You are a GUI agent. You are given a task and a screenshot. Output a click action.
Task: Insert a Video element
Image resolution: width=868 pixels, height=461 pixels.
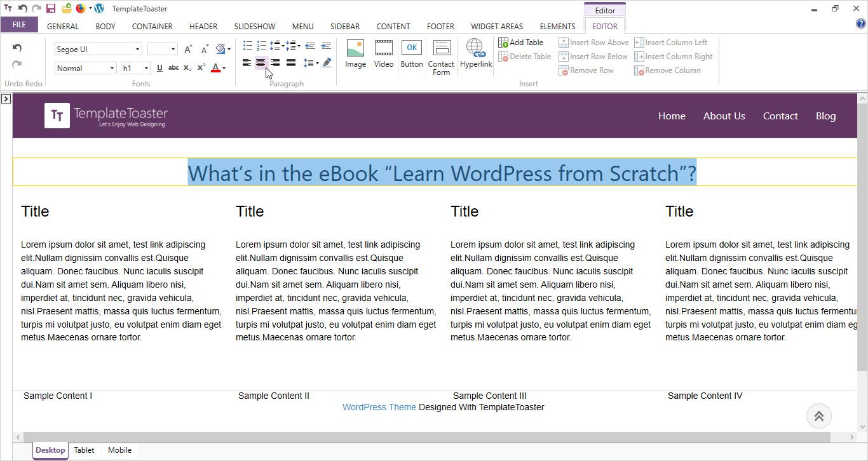click(x=383, y=53)
